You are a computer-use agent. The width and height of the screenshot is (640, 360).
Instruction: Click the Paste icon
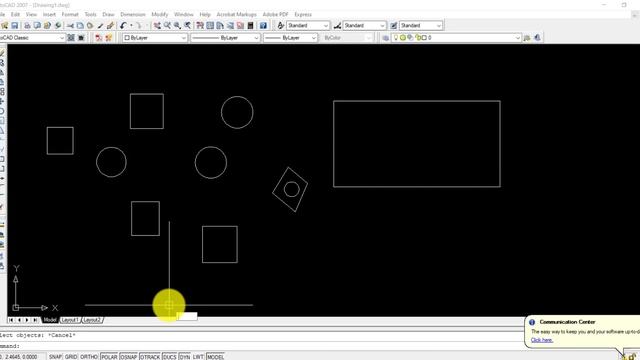click(x=90, y=25)
